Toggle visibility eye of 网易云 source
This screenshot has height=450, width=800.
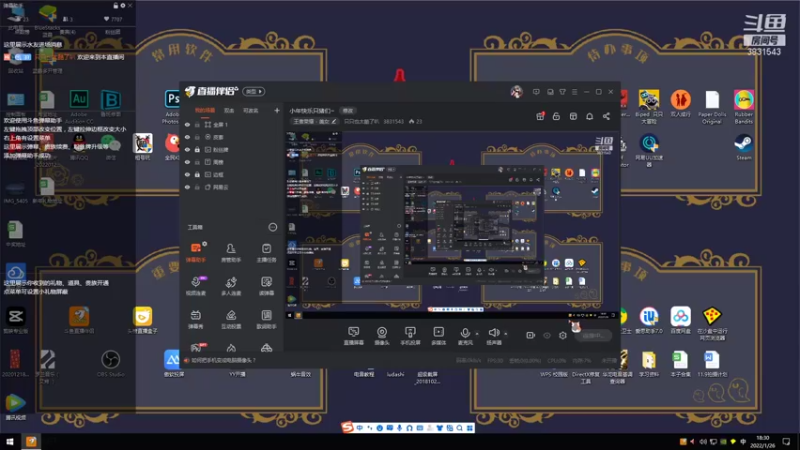pos(187,187)
